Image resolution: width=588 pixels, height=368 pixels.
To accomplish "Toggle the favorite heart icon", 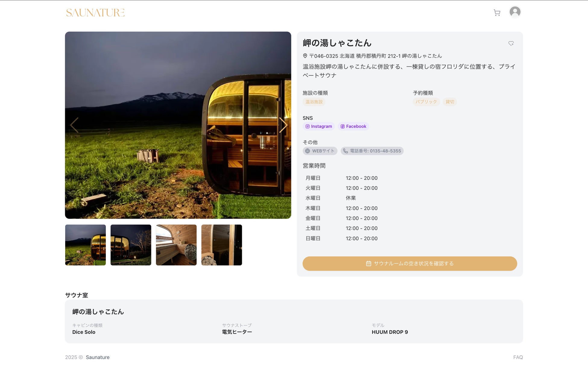I will (x=511, y=43).
